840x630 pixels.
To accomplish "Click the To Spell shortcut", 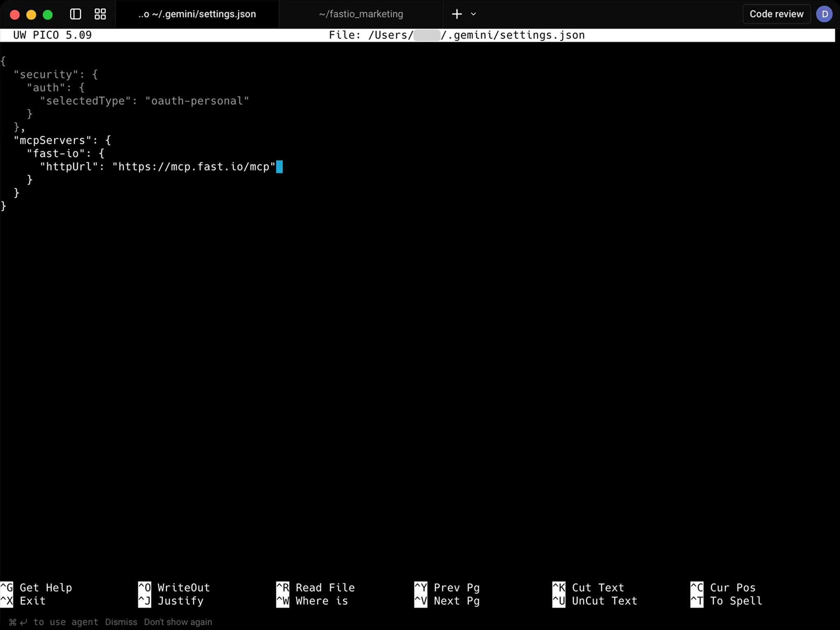I will tap(735, 601).
